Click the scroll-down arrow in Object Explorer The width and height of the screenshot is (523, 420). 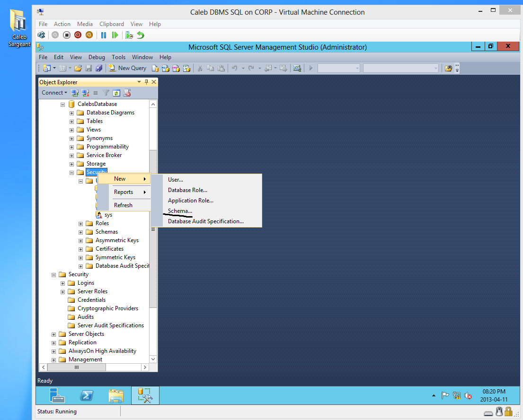coord(153,359)
